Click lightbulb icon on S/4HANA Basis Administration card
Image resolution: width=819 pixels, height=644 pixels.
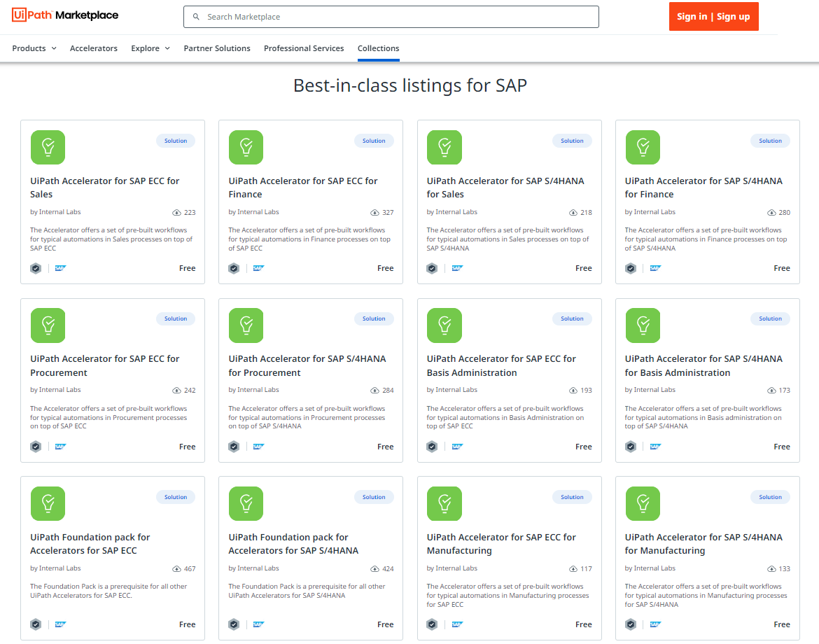(x=643, y=325)
